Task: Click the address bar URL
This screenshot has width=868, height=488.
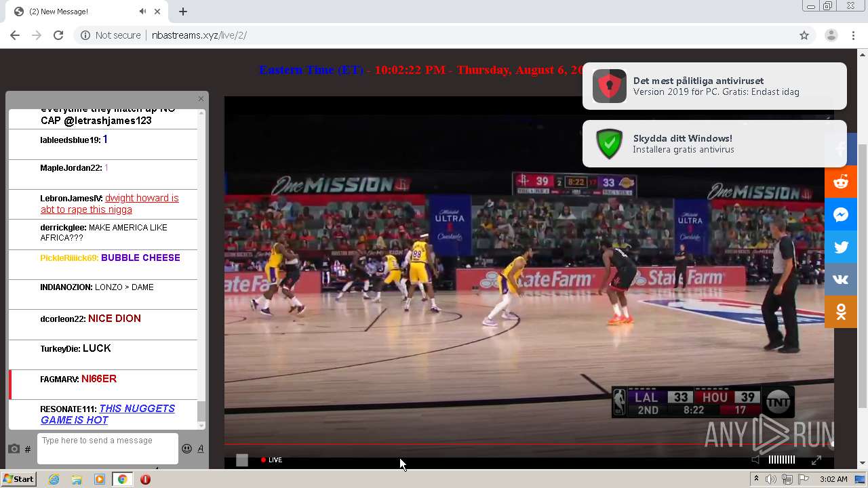Action: click(x=199, y=35)
